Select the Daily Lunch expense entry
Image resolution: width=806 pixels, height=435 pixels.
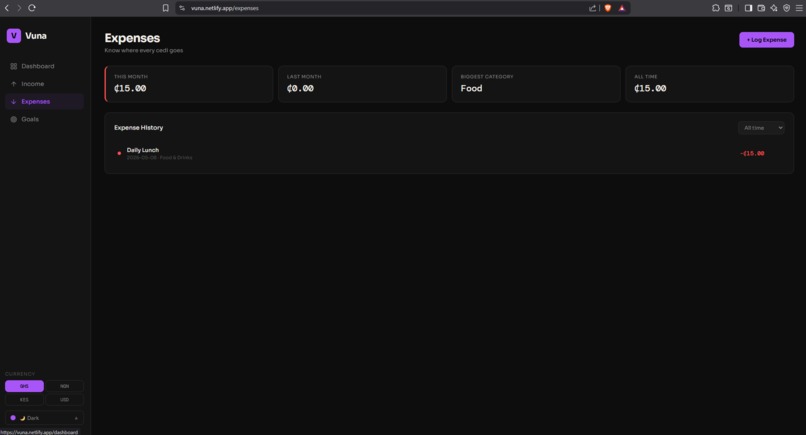point(449,153)
